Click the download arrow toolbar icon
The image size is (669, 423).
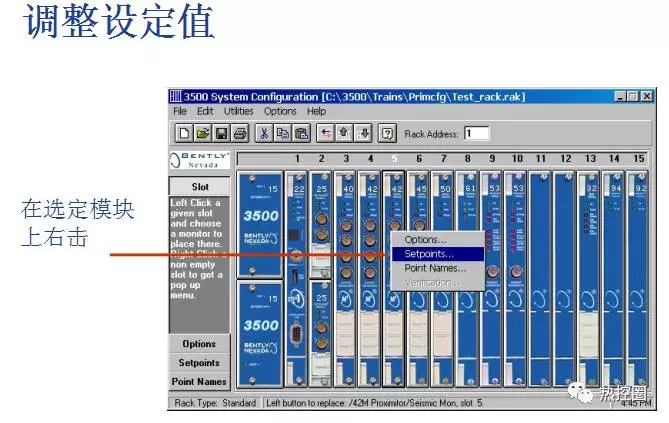pyautogui.click(x=364, y=133)
